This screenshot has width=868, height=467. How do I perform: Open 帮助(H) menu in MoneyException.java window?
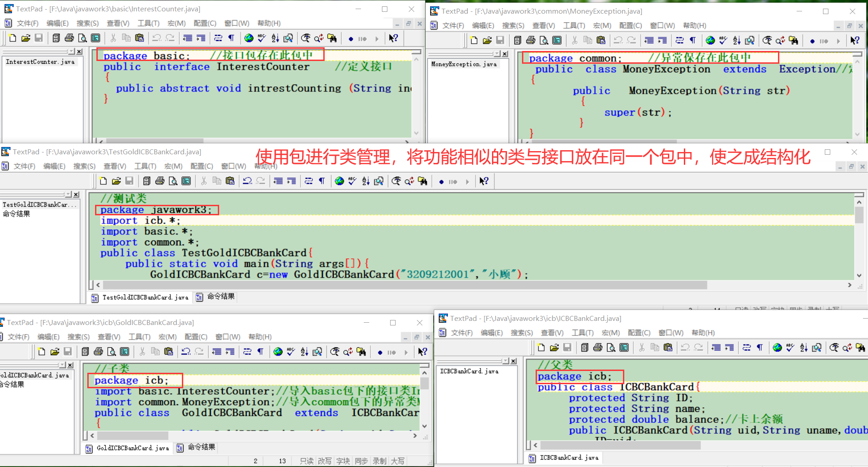pyautogui.click(x=695, y=25)
